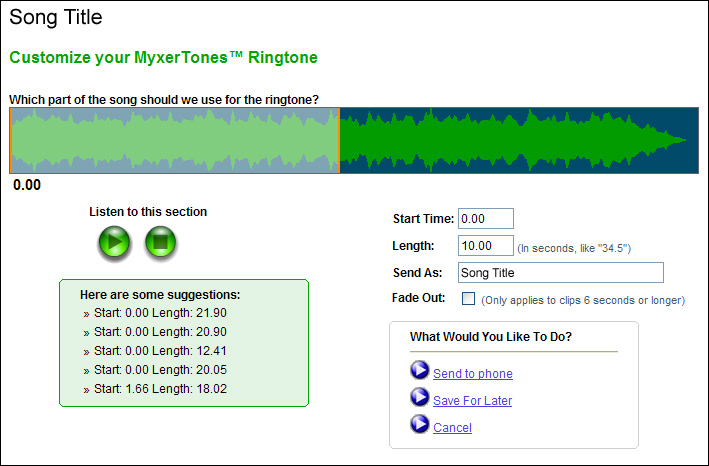Click the blue arrow icon beside Send to phone

[x=419, y=370]
